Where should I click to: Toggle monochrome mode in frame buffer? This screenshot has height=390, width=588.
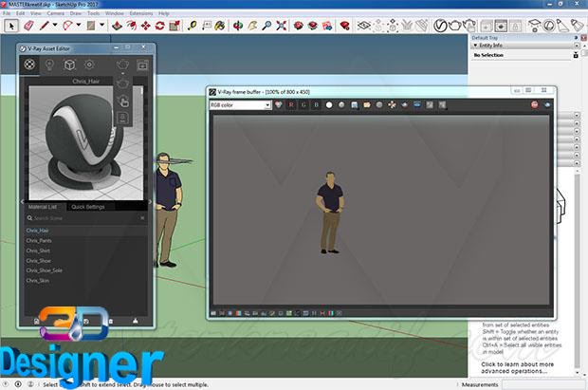pos(341,105)
